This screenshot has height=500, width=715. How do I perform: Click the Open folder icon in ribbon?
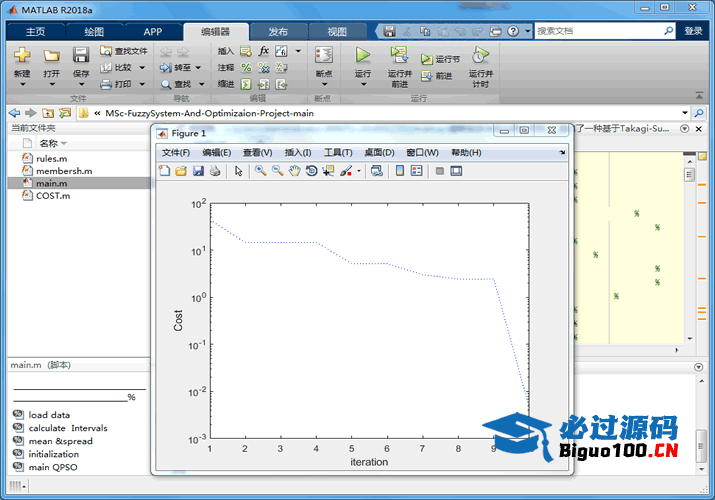click(x=52, y=56)
